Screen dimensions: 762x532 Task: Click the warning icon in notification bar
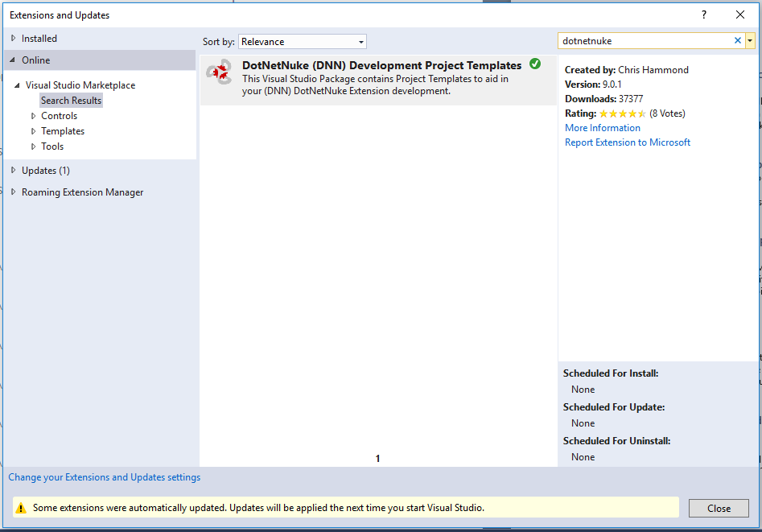(x=21, y=508)
